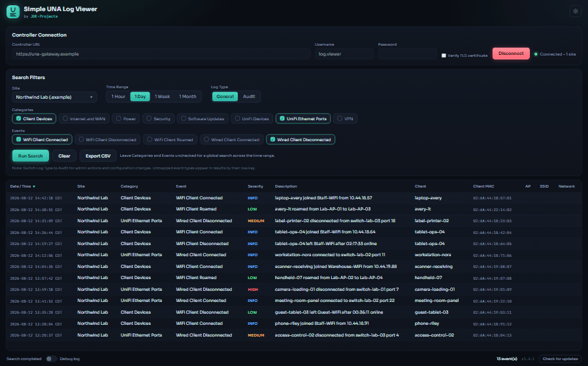Viewport: 588px width, 366px height.
Task: Click the Description column header
Action: click(286, 186)
